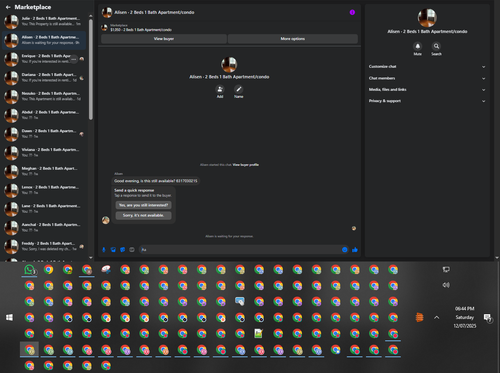Click the 'Good evening, is this still available?' message
The image size is (500, 373).
(x=156, y=181)
